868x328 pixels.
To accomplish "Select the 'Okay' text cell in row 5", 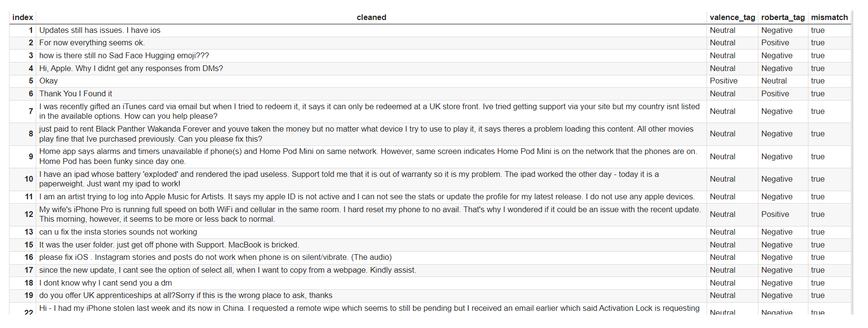I will click(49, 81).
